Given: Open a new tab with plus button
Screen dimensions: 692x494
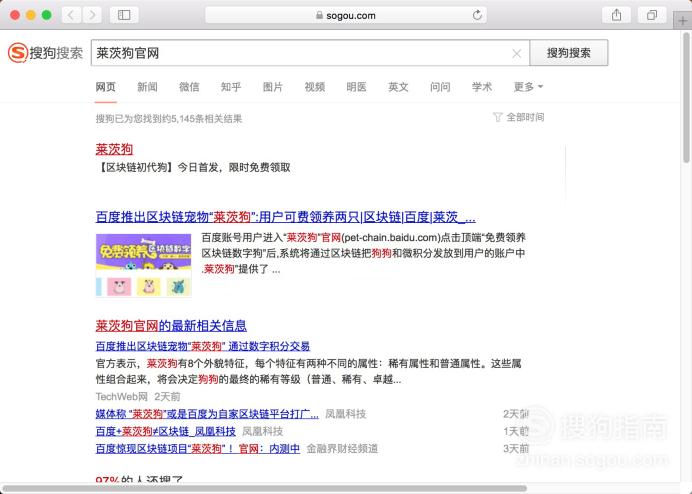Looking at the screenshot, I should pyautogui.click(x=682, y=21).
